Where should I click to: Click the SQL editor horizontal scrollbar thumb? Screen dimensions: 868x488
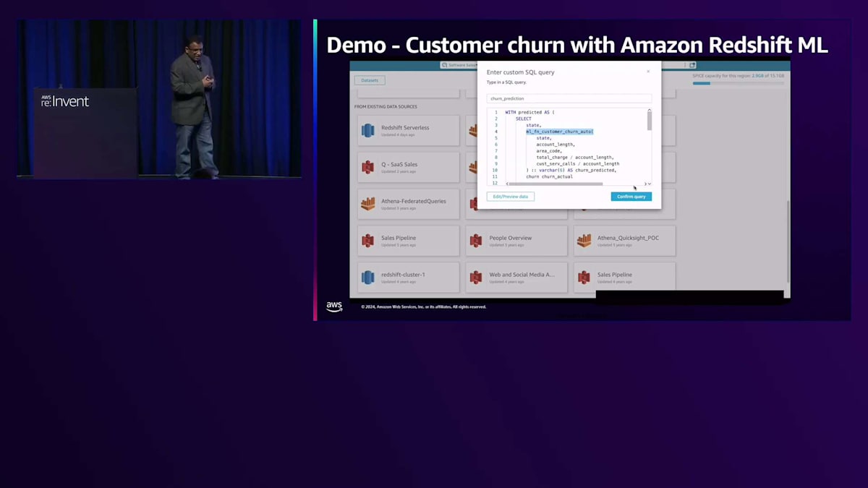pyautogui.click(x=556, y=184)
